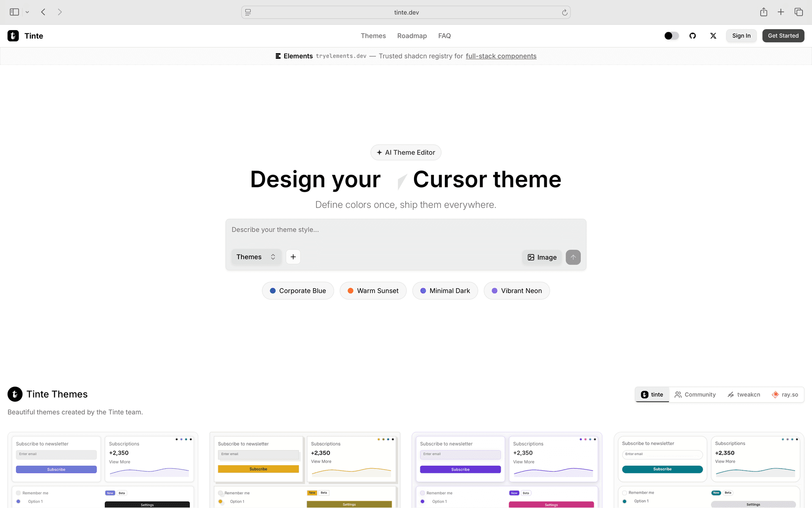Open the GitHub repository icon

(692, 36)
